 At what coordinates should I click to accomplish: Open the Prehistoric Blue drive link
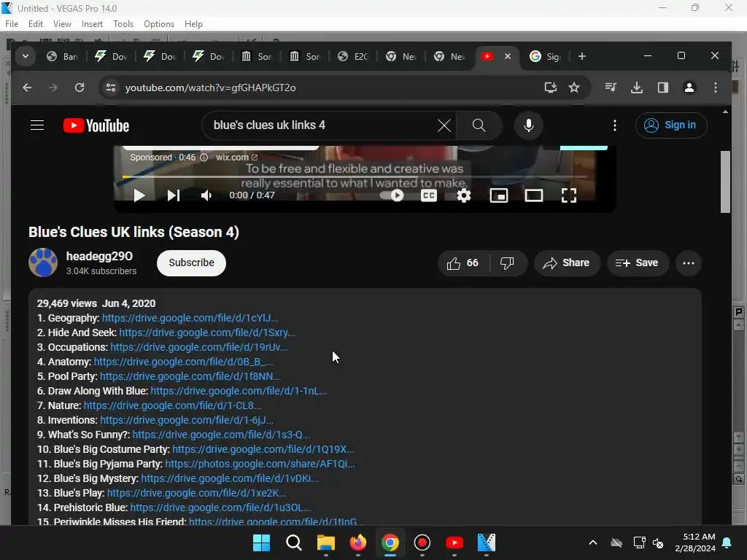point(220,507)
